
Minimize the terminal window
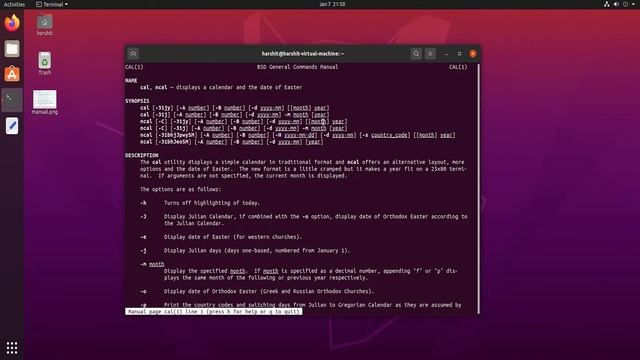point(446,53)
